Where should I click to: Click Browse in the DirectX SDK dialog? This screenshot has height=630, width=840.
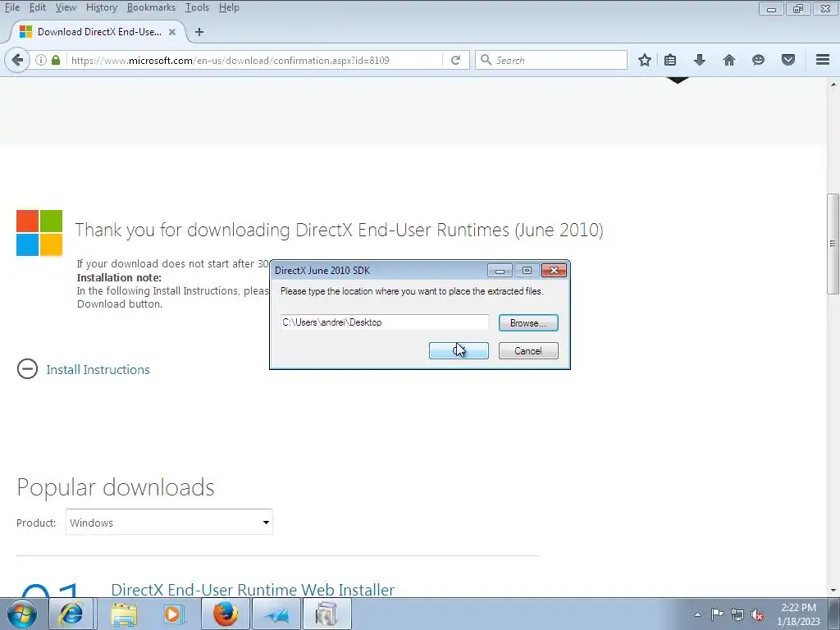click(528, 323)
